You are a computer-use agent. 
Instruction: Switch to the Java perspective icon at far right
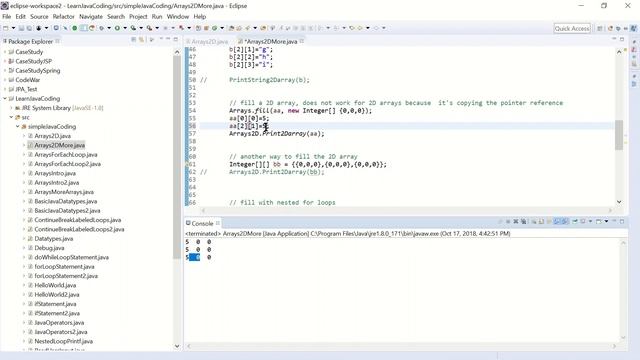633,28
